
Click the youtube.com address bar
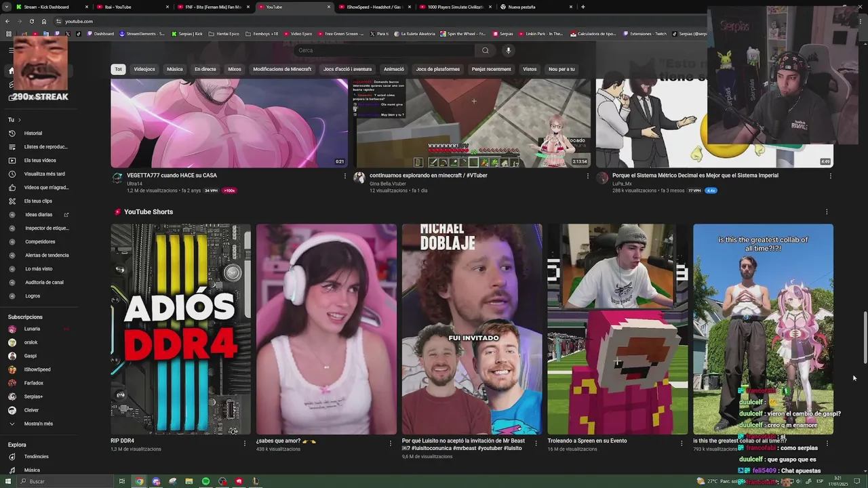pos(380,21)
